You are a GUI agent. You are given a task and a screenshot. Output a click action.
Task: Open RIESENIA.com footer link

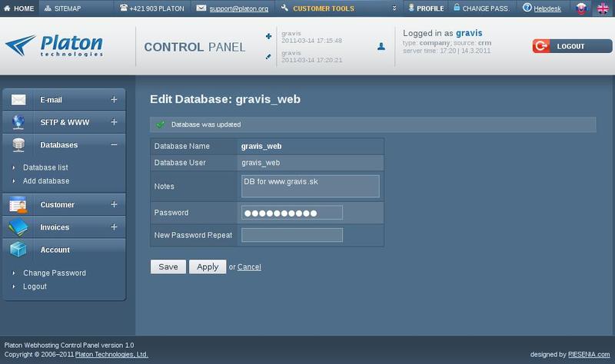pyautogui.click(x=589, y=355)
